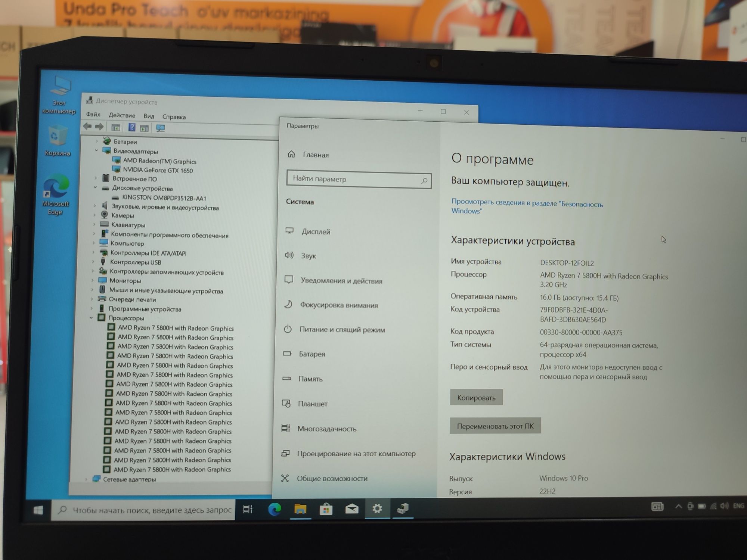This screenshot has height=560, width=747.
Task: Open Mail app on taskbar
Action: coord(352,508)
